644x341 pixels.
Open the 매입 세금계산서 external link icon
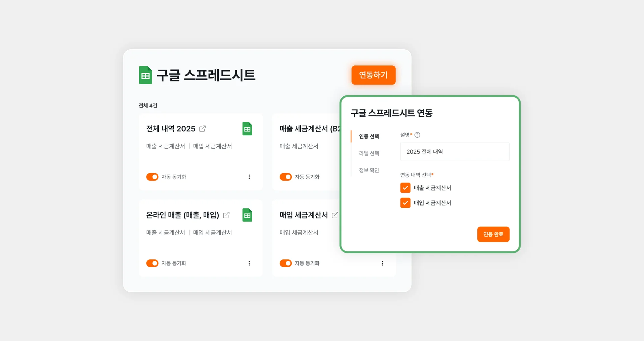[335, 215]
